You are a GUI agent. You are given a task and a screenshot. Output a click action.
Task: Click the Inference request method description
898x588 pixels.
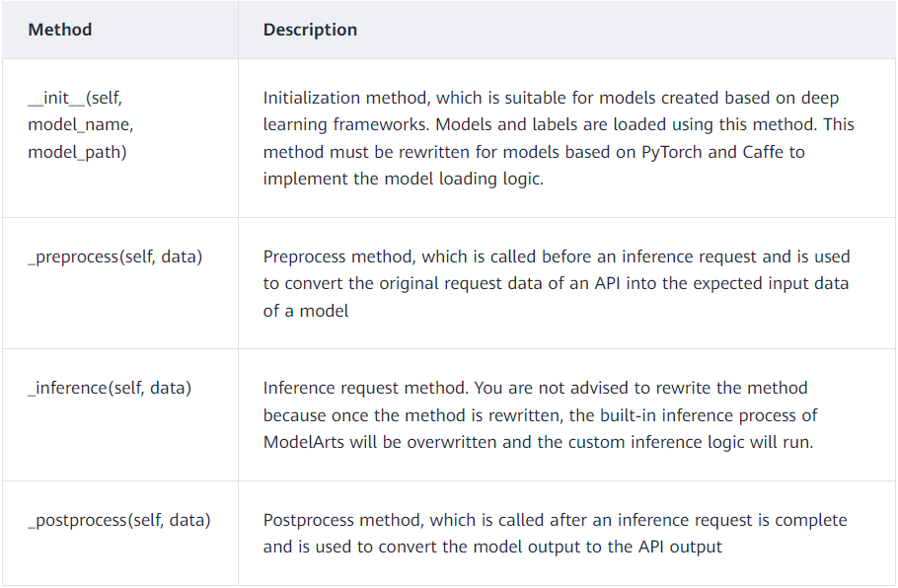pos(540,414)
